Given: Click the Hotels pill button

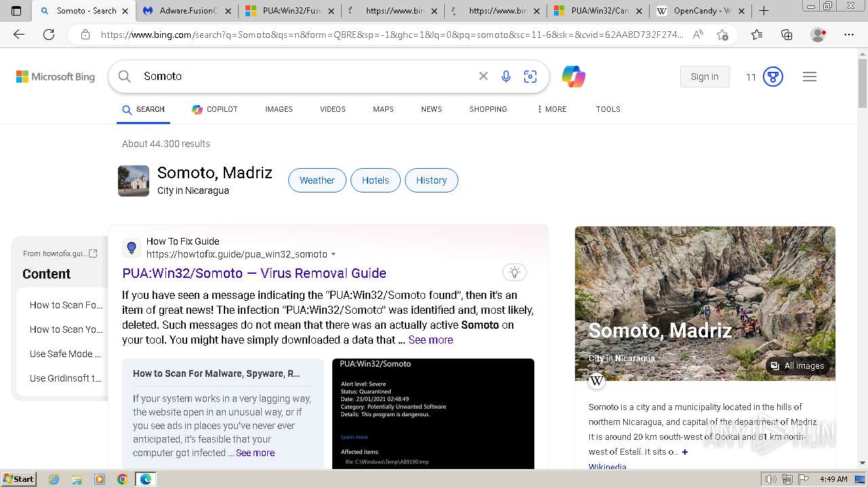Looking at the screenshot, I should click(x=376, y=180).
